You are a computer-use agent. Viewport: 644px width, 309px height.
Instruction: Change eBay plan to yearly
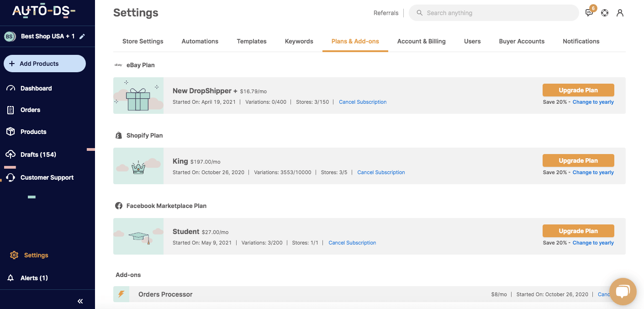click(593, 102)
